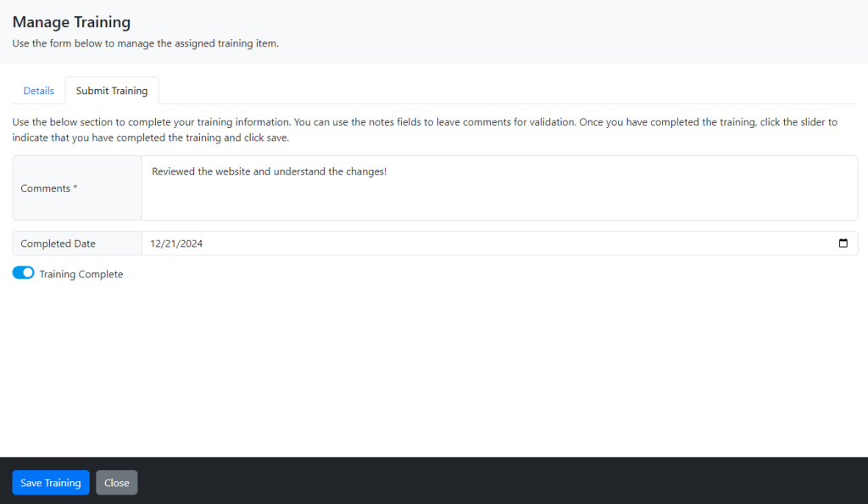Click the Training Complete label text

[81, 274]
